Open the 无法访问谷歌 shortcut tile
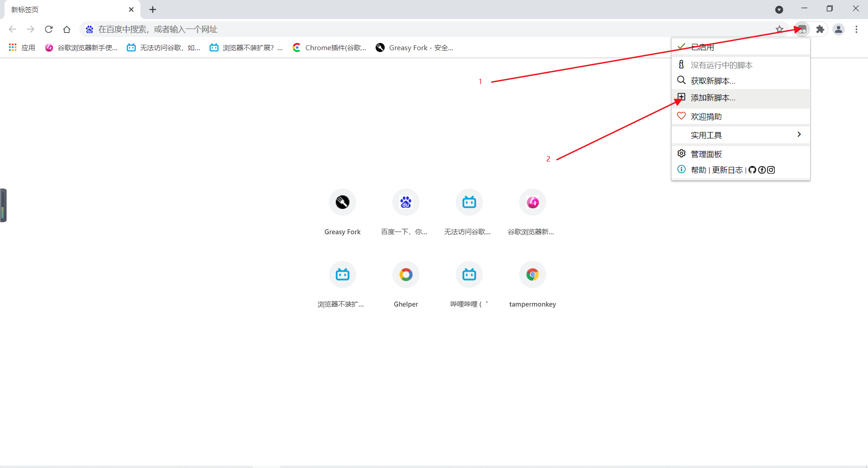Viewport: 868px width, 468px height. point(469,212)
